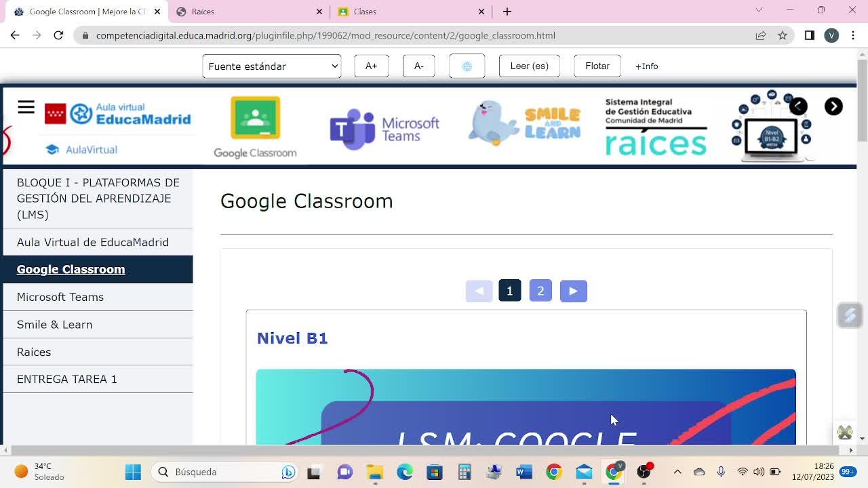
Task: Open the Chrome three-dot menu
Action: pos(853,35)
